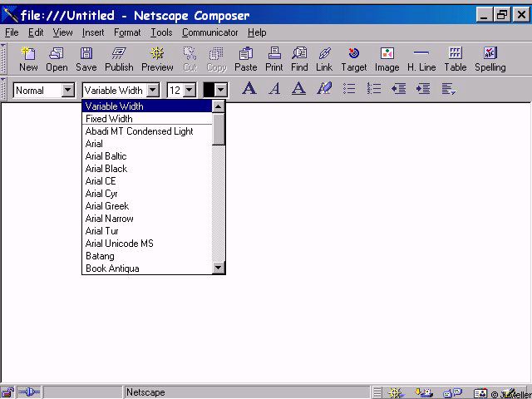Print the page with Print icon

[x=274, y=59]
